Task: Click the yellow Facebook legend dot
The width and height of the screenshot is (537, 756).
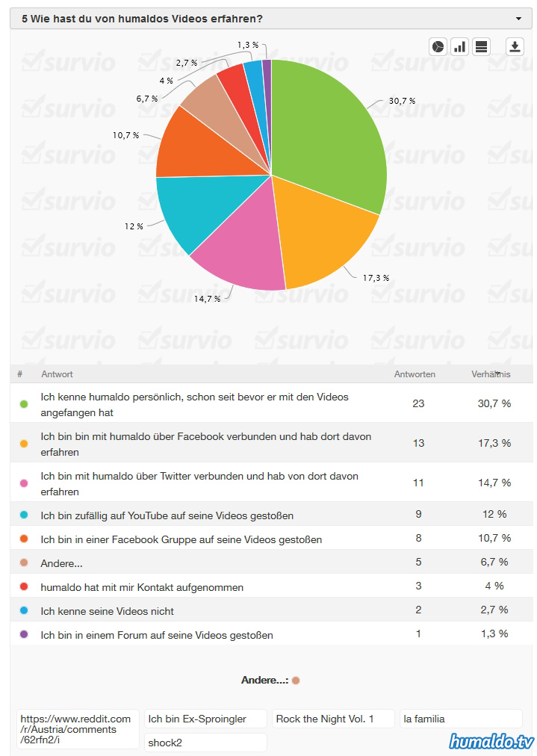Action: point(24,444)
